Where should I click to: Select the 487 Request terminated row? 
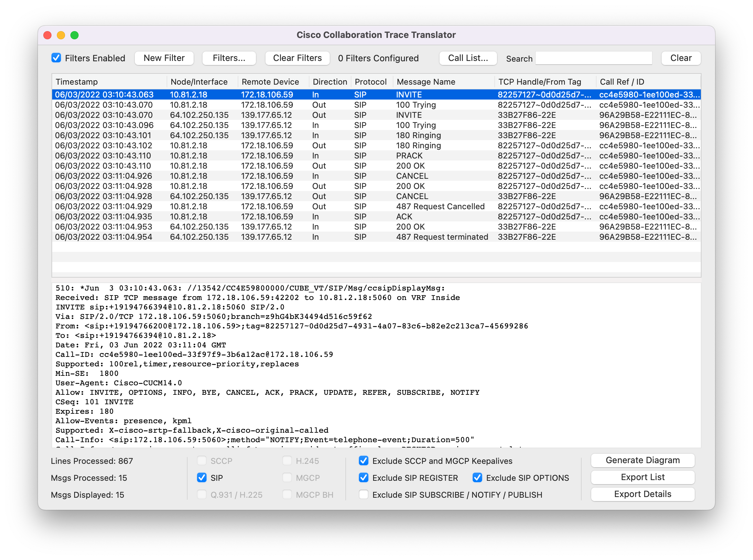(x=376, y=237)
